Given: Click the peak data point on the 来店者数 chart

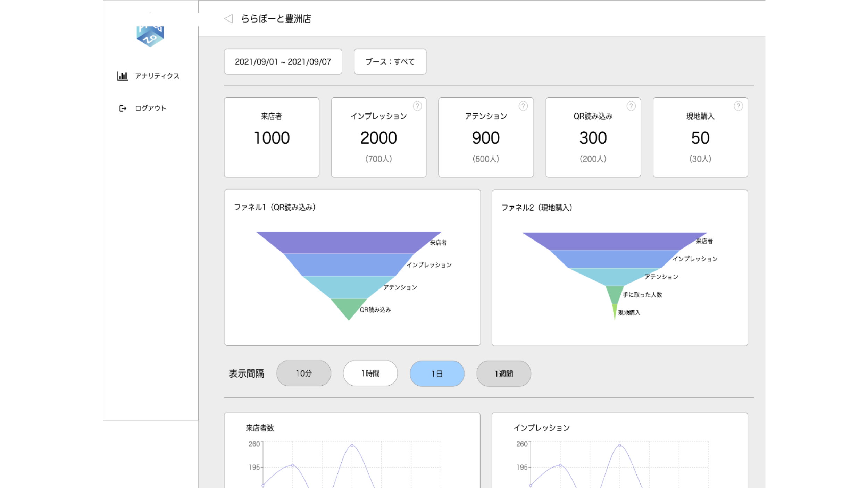Looking at the screenshot, I should (352, 445).
